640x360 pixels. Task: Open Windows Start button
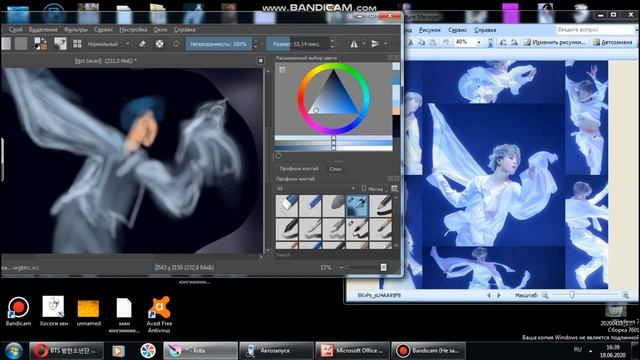pos(13,351)
